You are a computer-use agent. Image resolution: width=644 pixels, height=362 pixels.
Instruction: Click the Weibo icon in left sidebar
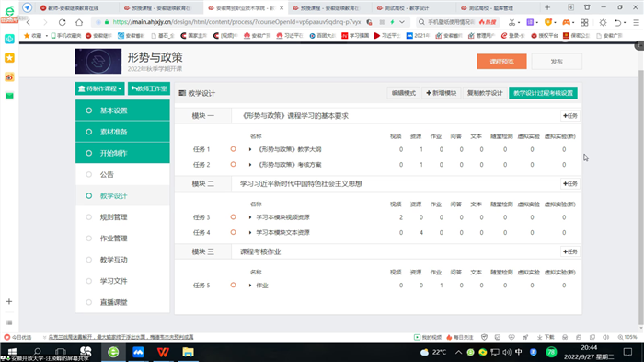coord(9,77)
